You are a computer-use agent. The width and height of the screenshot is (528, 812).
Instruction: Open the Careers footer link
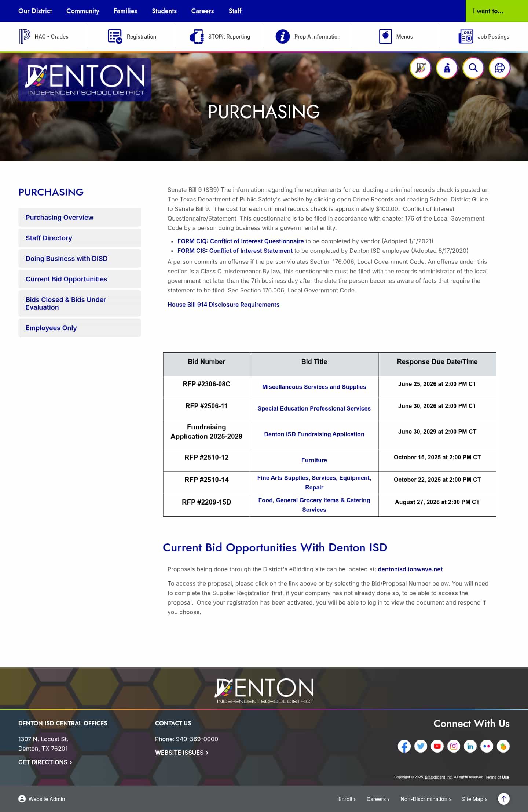[378, 799]
